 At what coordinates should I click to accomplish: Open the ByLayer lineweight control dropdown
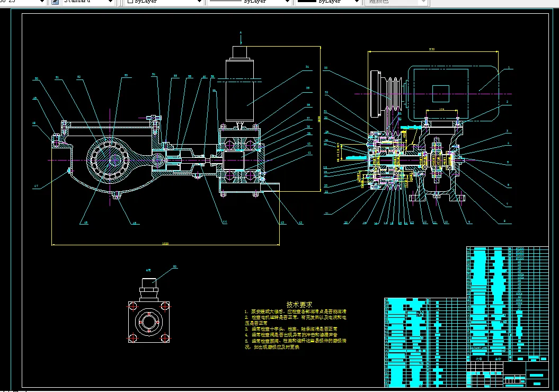click(328, 2)
